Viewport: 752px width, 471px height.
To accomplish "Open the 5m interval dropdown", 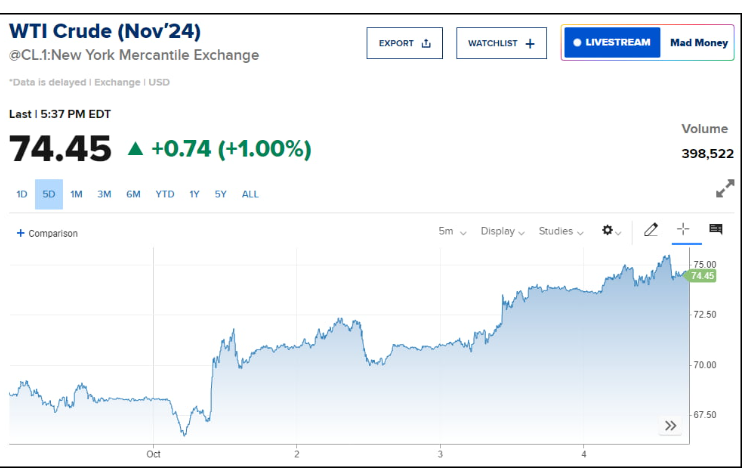I will tap(452, 231).
